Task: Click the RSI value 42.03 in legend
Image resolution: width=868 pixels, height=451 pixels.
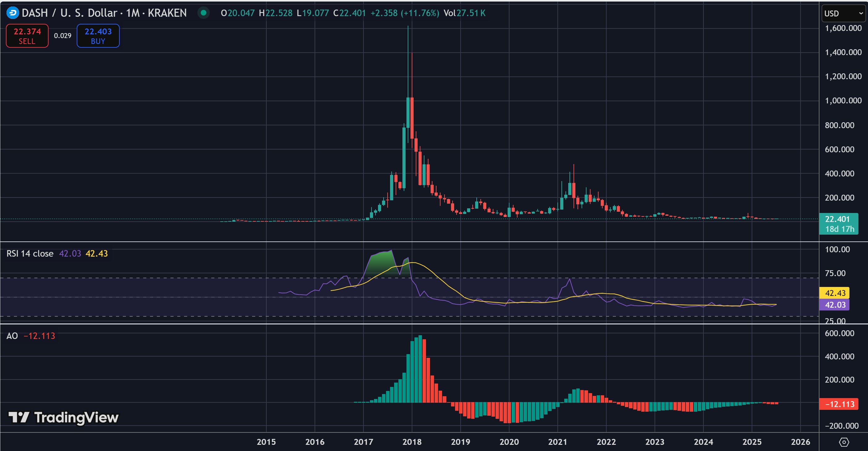Action: pyautogui.click(x=70, y=254)
